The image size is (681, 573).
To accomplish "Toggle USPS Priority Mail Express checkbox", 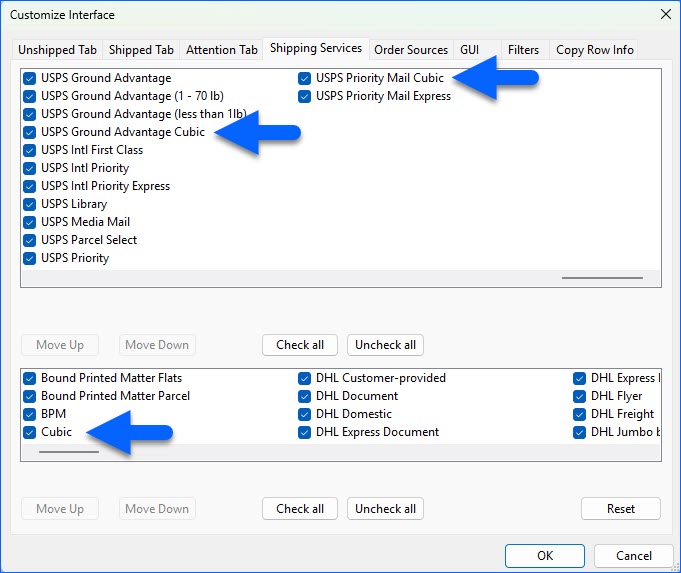I will point(305,96).
